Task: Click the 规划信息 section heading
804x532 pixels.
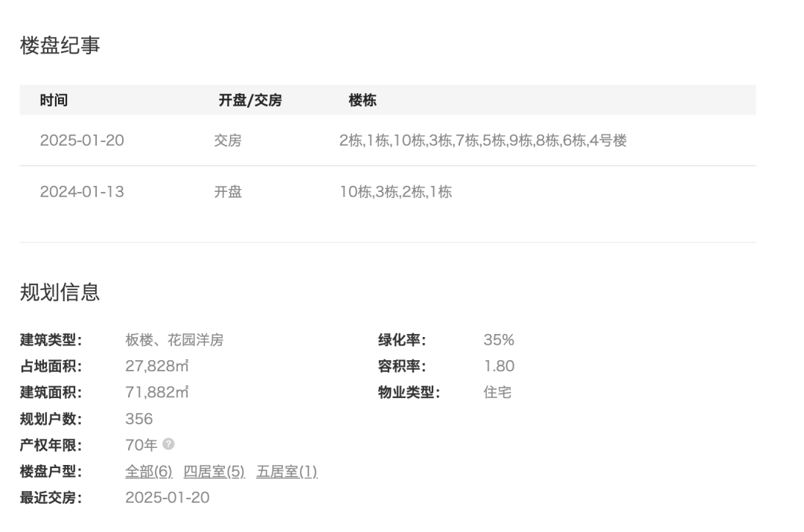Action: [x=60, y=292]
